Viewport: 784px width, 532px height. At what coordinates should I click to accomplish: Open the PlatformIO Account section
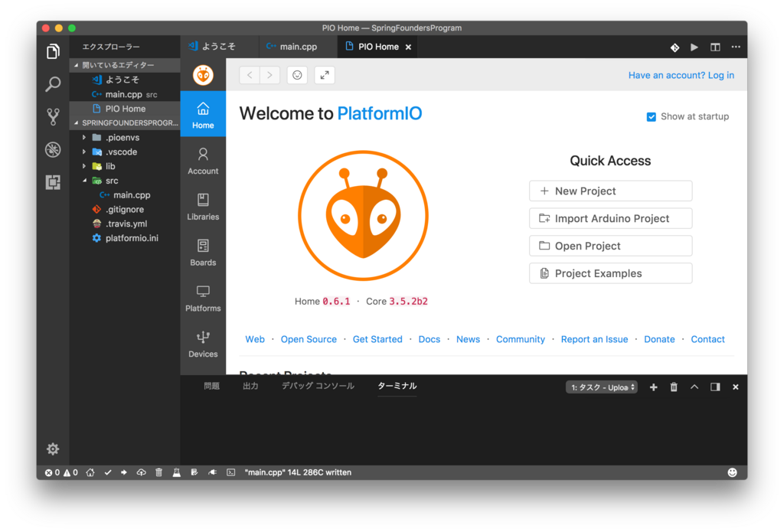pyautogui.click(x=203, y=161)
